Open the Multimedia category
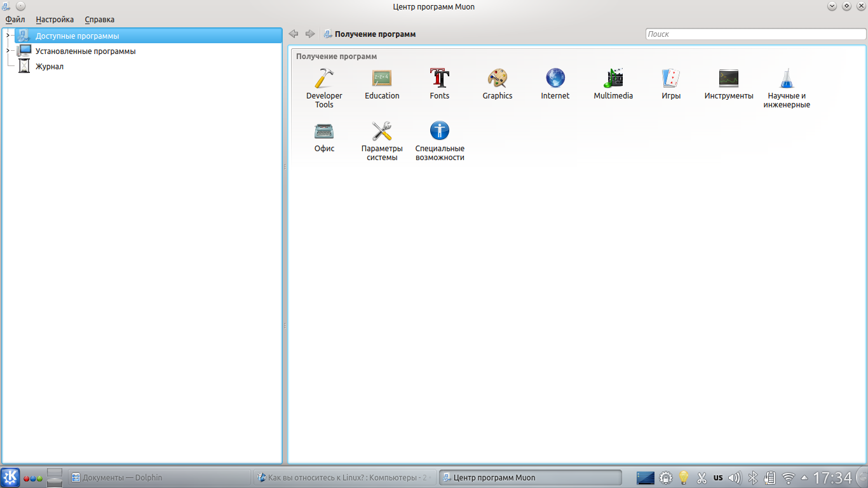Screen dimensions: 868x488 tap(613, 84)
